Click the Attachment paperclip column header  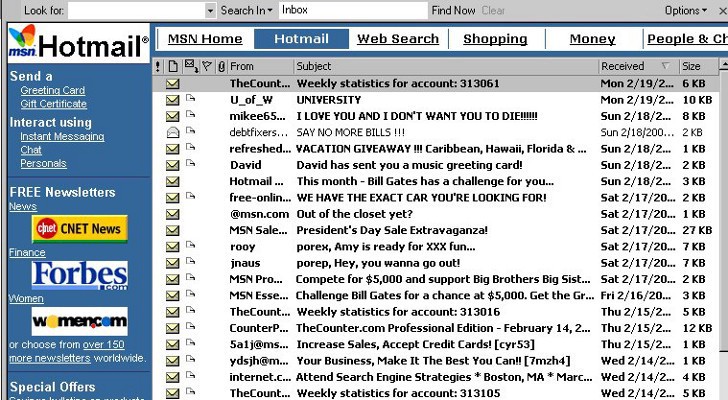tap(221, 67)
